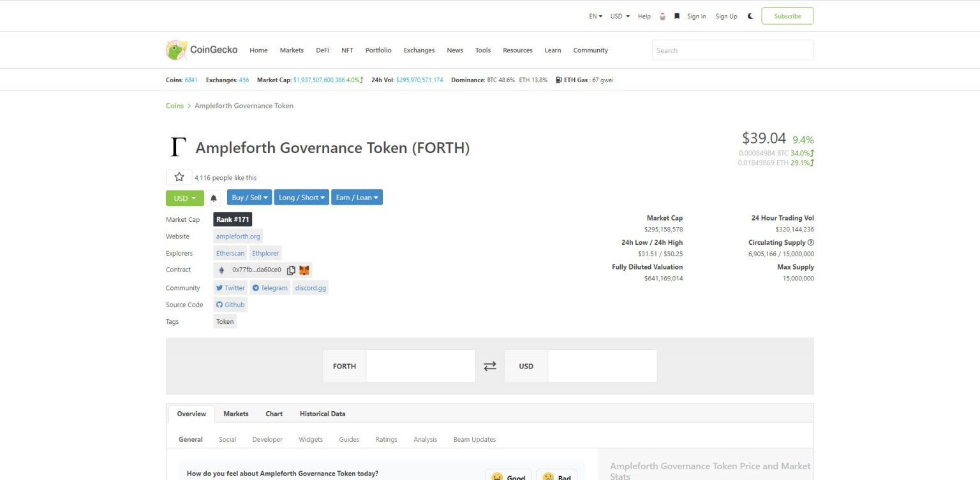Open the candy rewards icon in the header

[662, 16]
